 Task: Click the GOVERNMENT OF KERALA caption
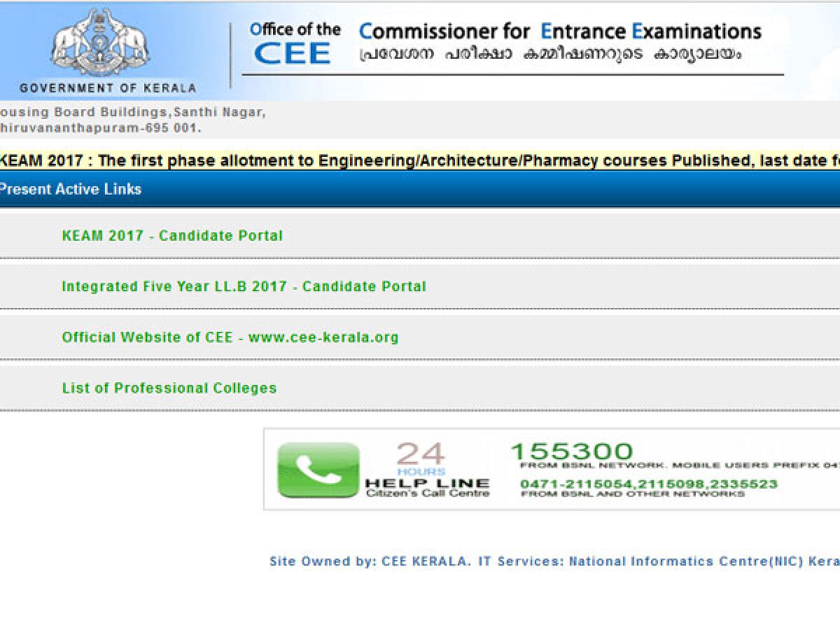pos(108,88)
